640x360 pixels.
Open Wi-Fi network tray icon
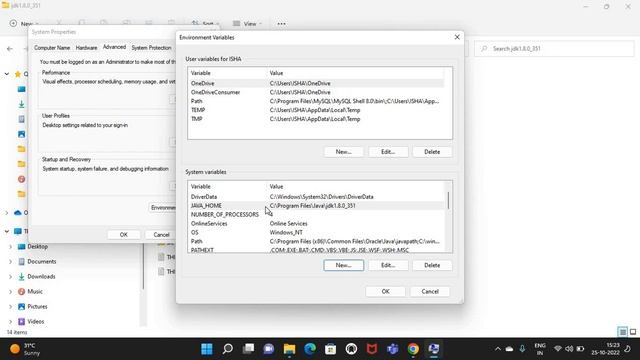tap(558, 349)
